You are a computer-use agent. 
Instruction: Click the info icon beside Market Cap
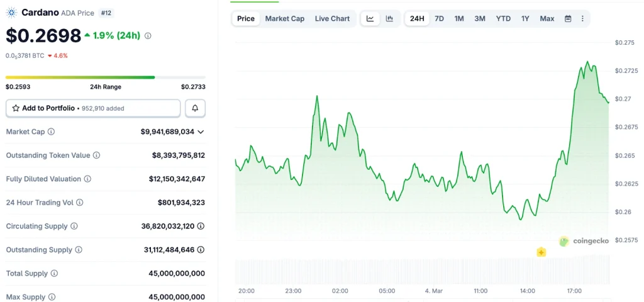[x=51, y=131]
